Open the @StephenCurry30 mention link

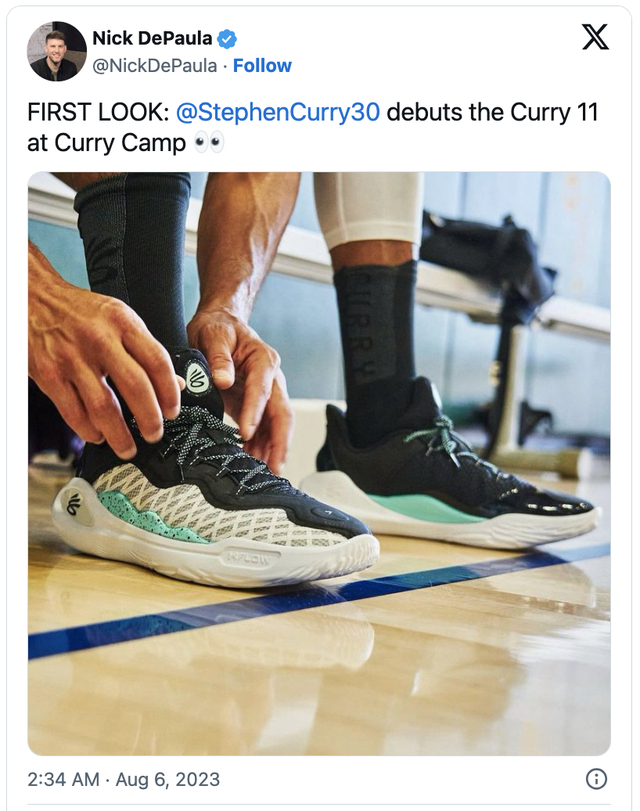pyautogui.click(x=278, y=112)
